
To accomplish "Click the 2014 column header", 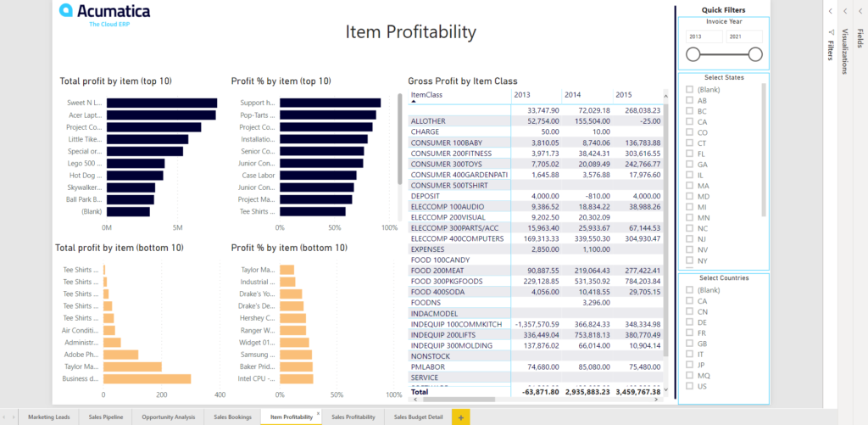I will [573, 94].
